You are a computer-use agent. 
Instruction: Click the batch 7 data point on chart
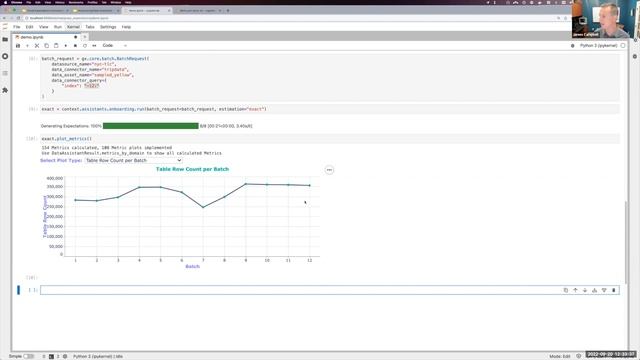coord(203,207)
